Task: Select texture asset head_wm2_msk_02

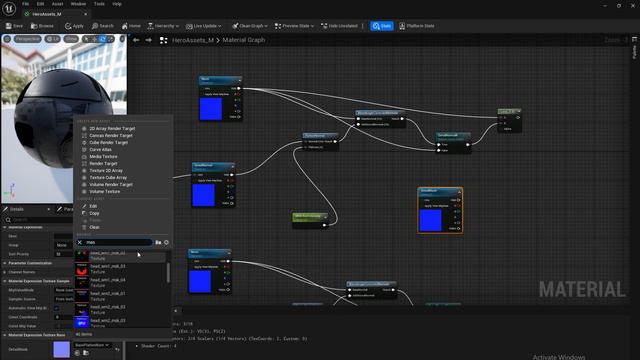Action: (x=120, y=309)
